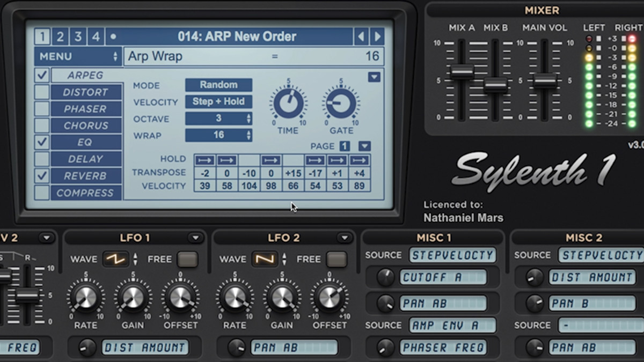This screenshot has width=644, height=362.
Task: Click amount knob beside CUTOFF A
Action: tap(385, 277)
